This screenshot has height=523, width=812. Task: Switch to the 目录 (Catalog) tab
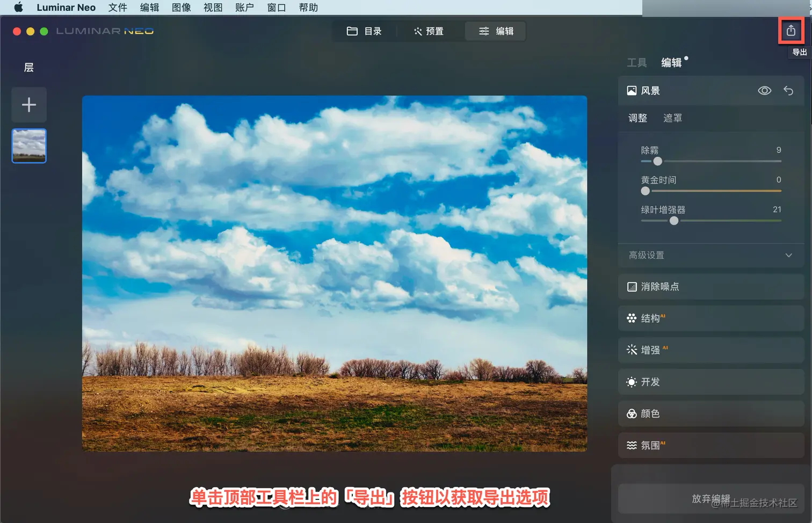(364, 31)
